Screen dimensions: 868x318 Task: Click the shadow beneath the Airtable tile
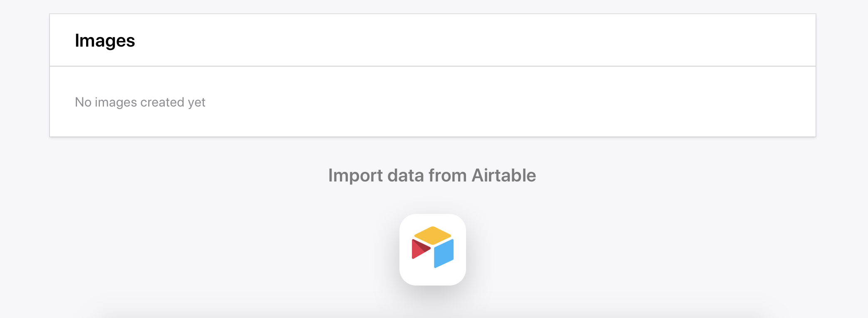(433, 294)
